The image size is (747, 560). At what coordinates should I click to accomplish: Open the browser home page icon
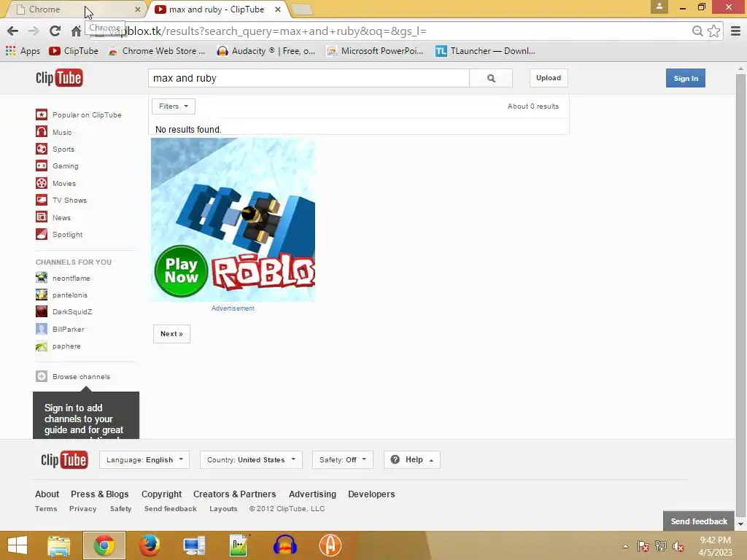coord(76,31)
